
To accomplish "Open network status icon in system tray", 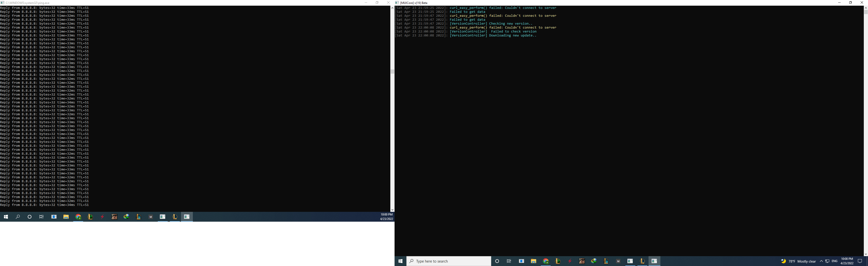I will coord(827,261).
